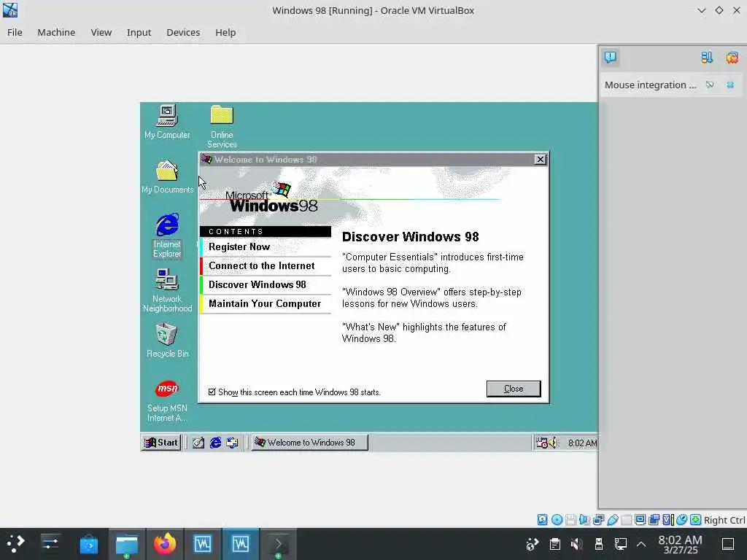Open the Help menu
The width and height of the screenshot is (747, 560).
225,32
